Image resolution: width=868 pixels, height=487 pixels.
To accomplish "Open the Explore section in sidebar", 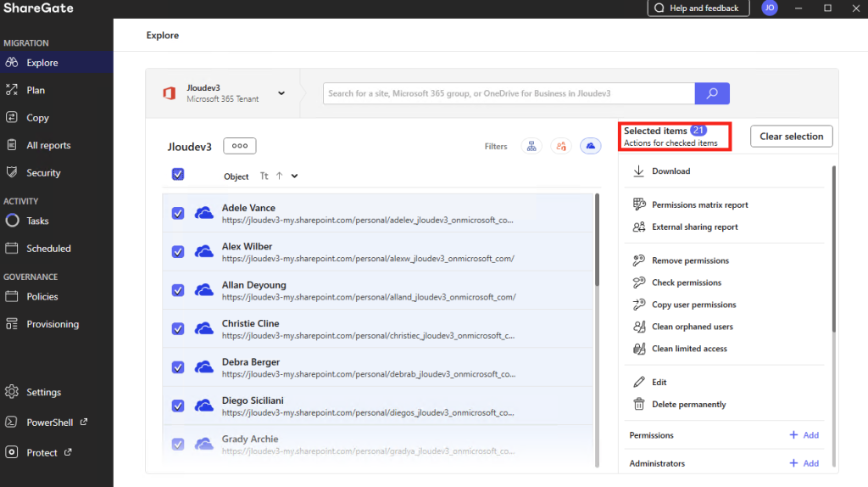I will (57, 63).
